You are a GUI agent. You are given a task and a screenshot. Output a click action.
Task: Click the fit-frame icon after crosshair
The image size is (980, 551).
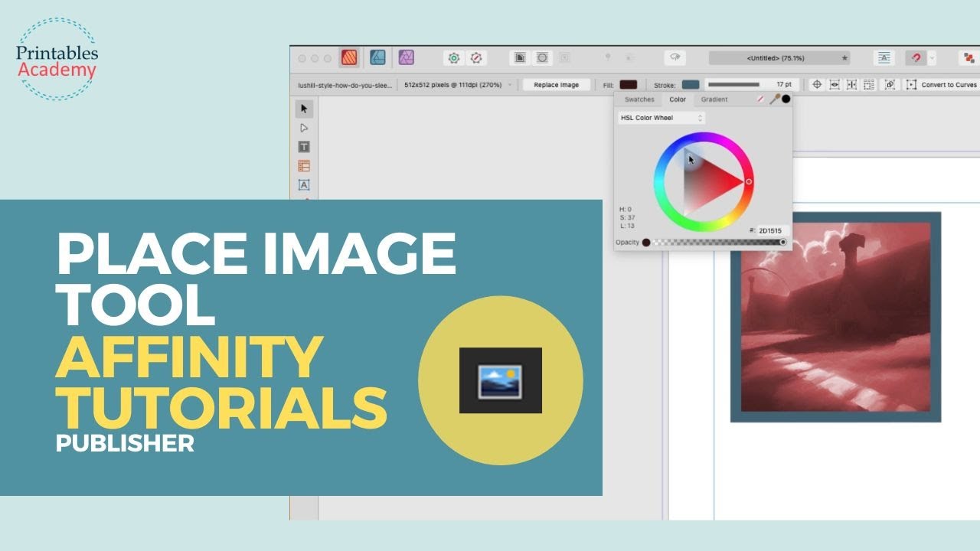(835, 85)
